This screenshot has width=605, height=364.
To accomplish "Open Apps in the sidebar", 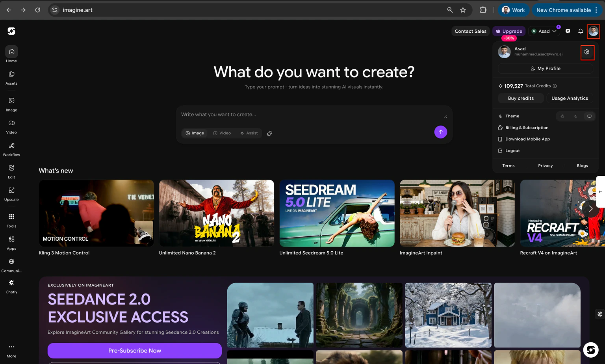I will point(11,243).
